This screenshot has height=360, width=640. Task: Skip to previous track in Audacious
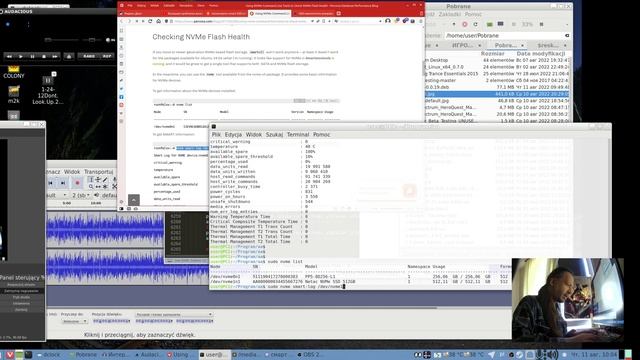pos(9,56)
